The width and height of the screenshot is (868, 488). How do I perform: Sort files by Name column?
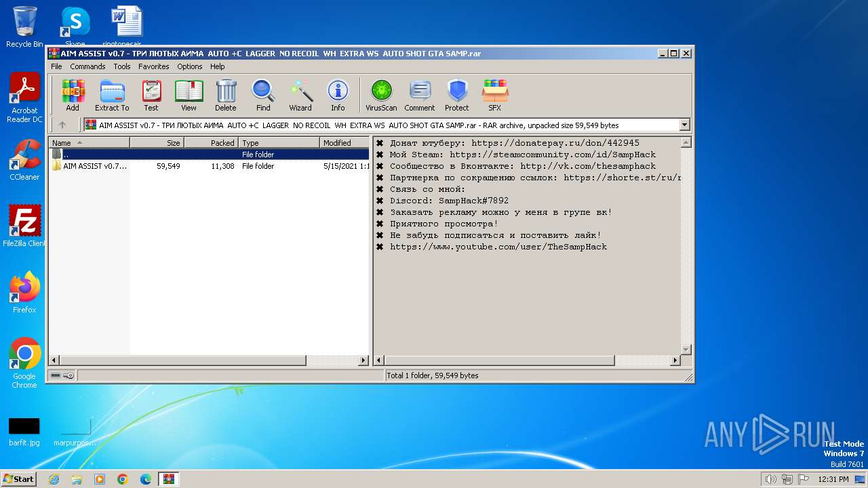coord(90,142)
